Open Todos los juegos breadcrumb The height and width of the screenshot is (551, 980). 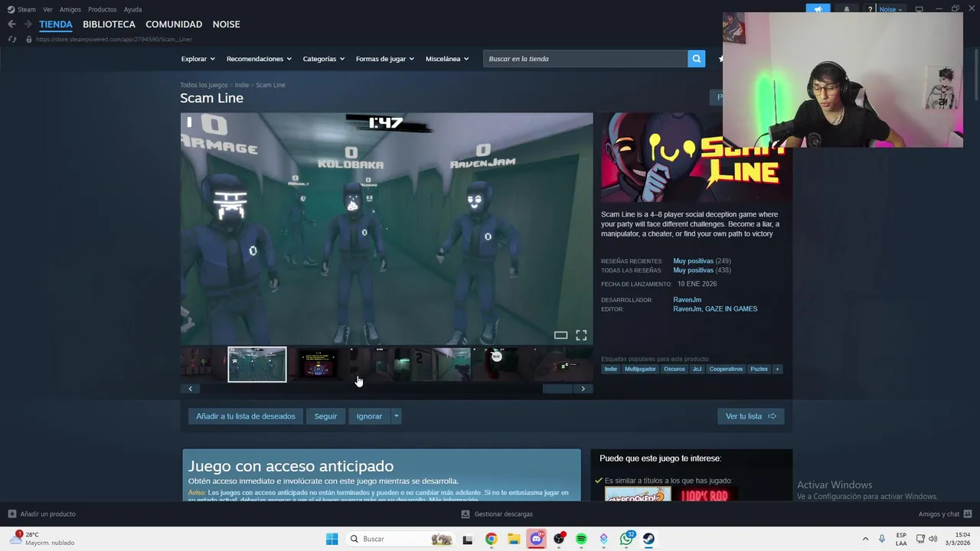pyautogui.click(x=204, y=85)
